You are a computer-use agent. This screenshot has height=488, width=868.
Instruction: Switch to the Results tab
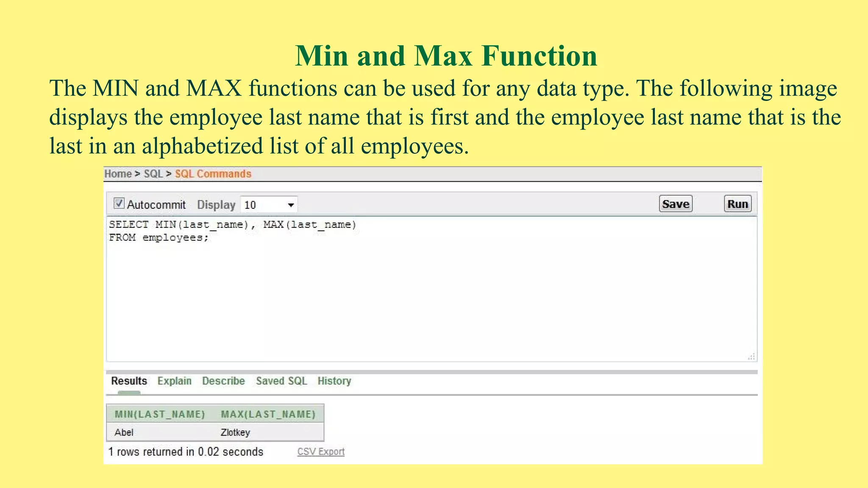129,381
